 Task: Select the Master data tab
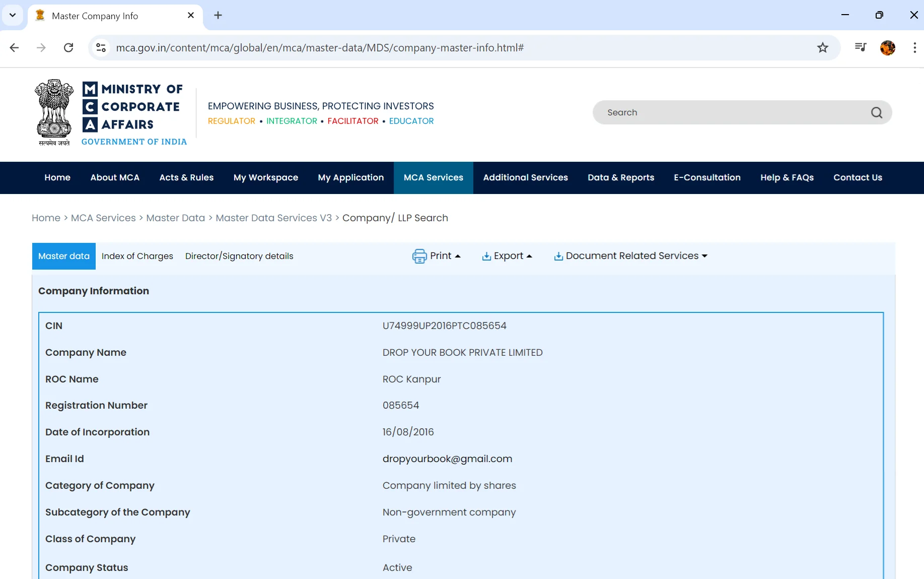[64, 256]
